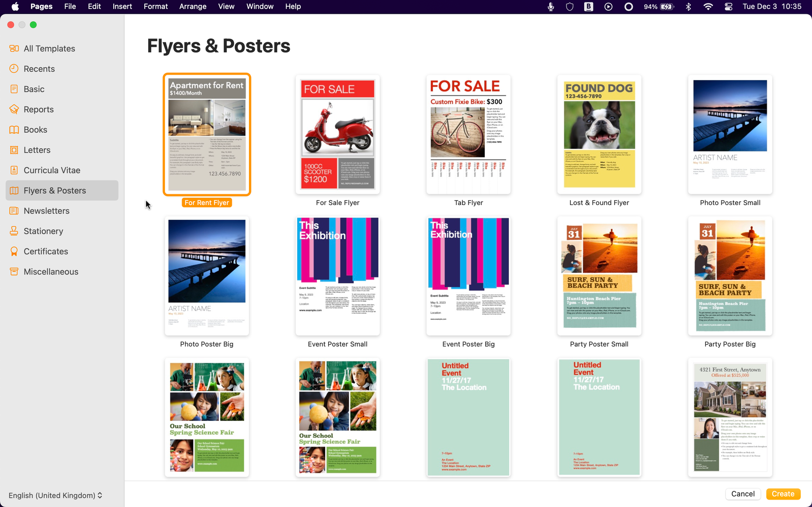
Task: Select the Newsletters category label
Action: [47, 210]
